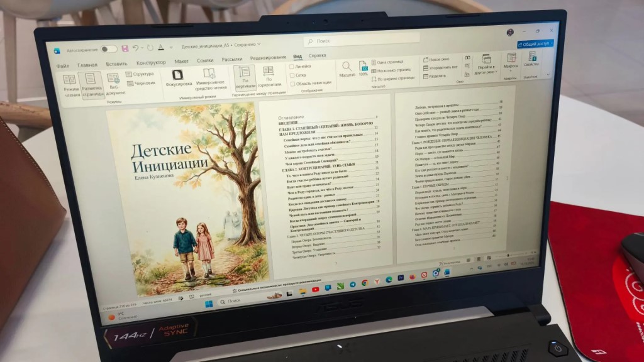
Task: Switch to the Главная tab
Action: [x=87, y=65]
